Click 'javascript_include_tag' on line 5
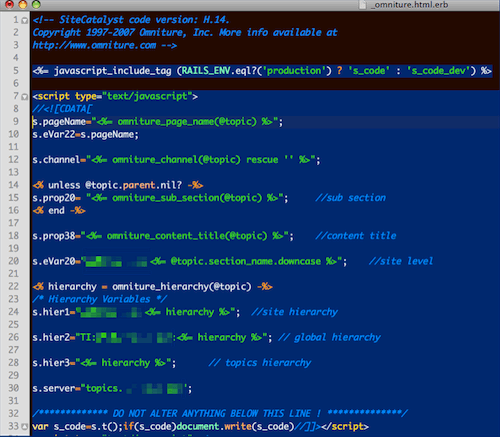The width and height of the screenshot is (500, 437). 113,71
